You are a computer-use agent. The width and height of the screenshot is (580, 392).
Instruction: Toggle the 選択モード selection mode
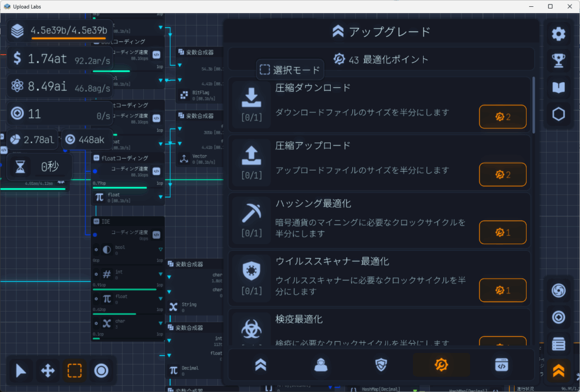pyautogui.click(x=291, y=70)
